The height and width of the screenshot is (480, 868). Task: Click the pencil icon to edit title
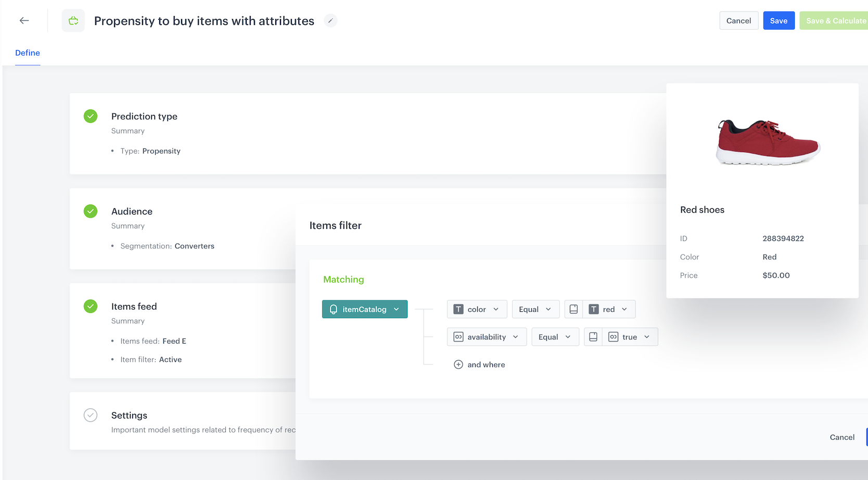tap(330, 21)
